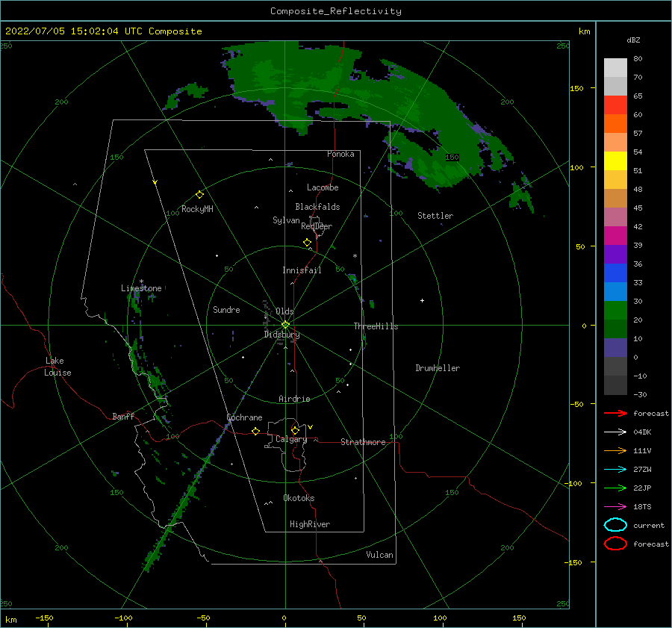This screenshot has height=628, width=672.
Task: Click the red forecast arrow in legend
Action: point(615,413)
